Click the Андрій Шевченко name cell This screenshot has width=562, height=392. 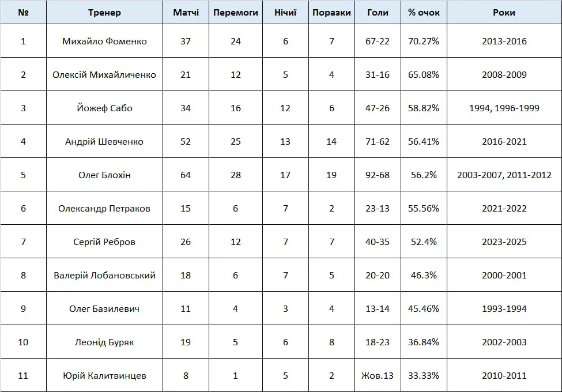(104, 141)
